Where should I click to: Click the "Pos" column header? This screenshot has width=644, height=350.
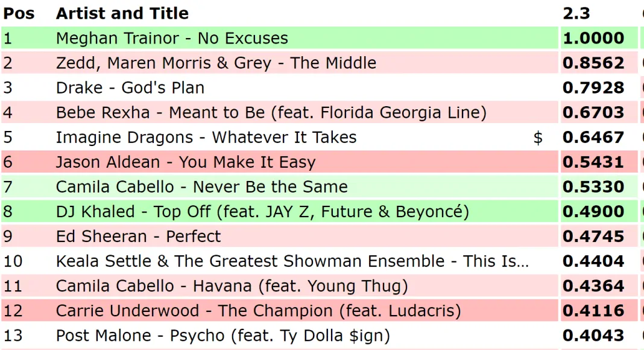[x=19, y=13]
